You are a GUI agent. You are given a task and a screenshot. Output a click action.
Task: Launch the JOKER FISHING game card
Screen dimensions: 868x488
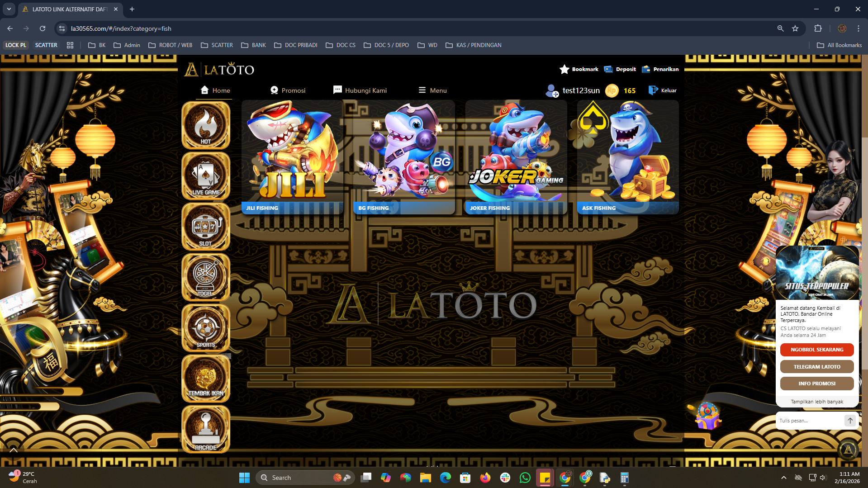(516, 157)
